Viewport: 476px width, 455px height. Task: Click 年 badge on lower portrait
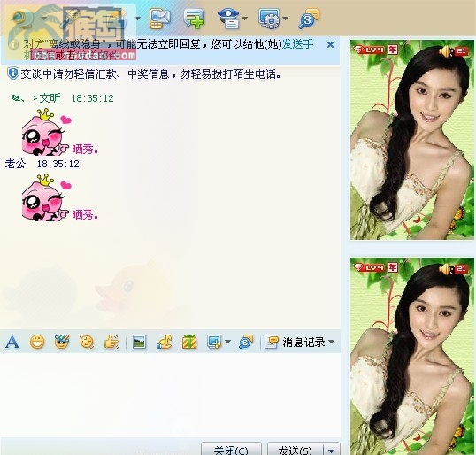pos(393,267)
